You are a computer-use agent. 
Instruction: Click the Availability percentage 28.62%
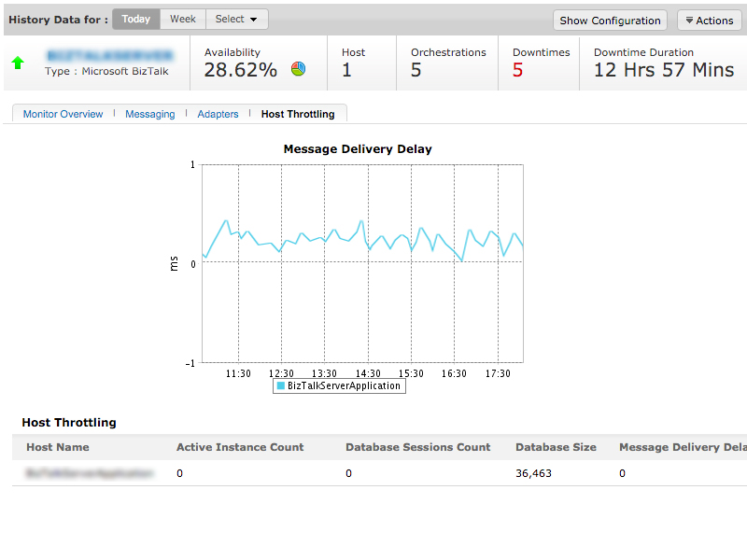pos(241,71)
